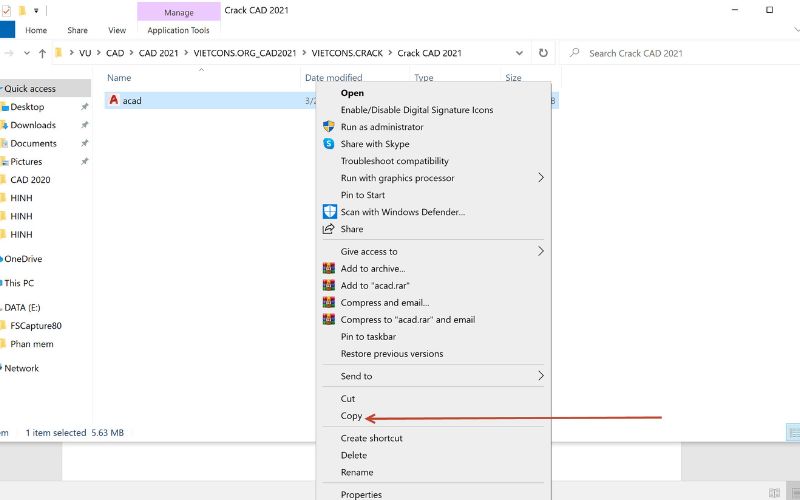Open the address bar history dropdown

tap(518, 53)
